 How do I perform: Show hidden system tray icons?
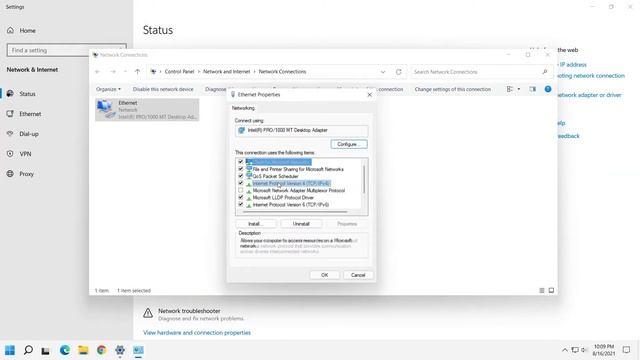coord(565,350)
